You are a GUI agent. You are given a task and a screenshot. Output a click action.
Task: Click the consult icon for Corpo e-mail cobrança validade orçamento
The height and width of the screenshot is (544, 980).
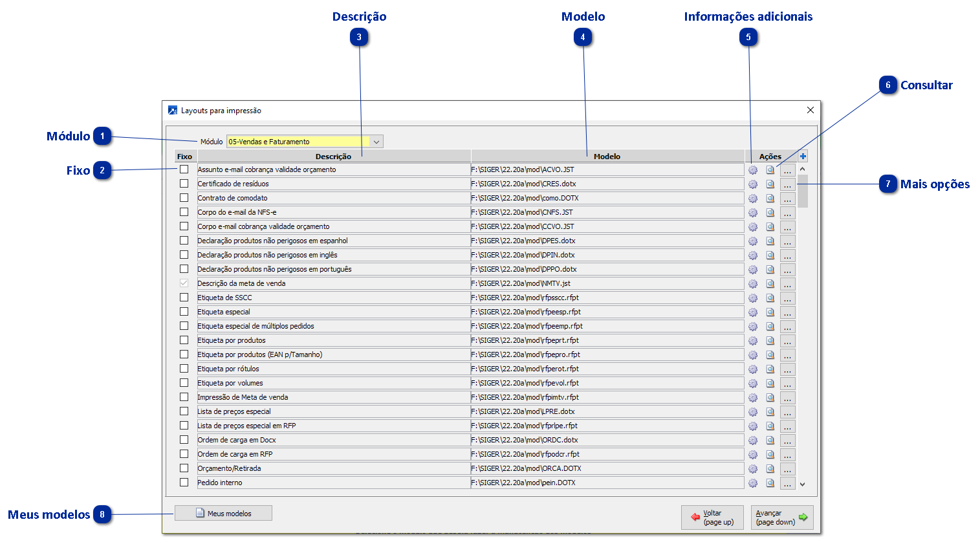tap(770, 227)
